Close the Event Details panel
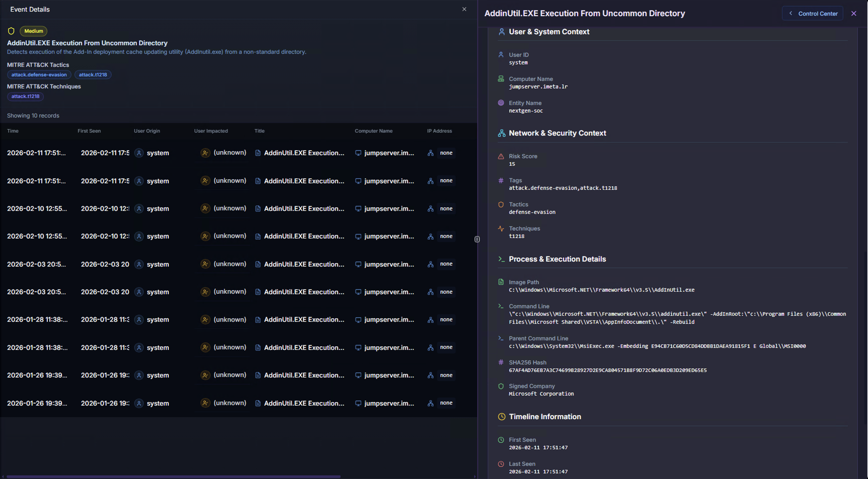 tap(464, 9)
